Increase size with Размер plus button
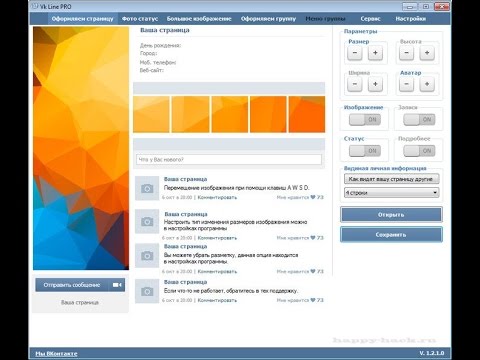 375,53
